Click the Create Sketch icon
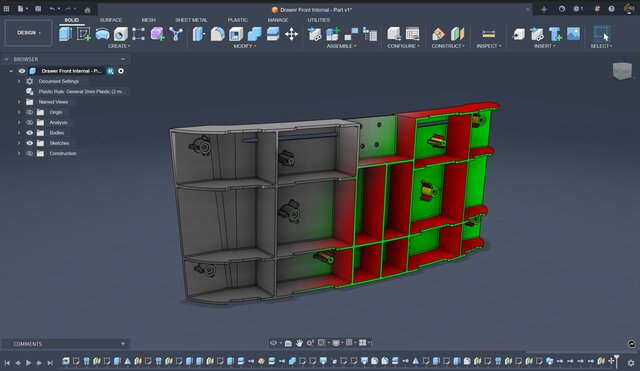The height and width of the screenshot is (371, 640). click(x=84, y=34)
